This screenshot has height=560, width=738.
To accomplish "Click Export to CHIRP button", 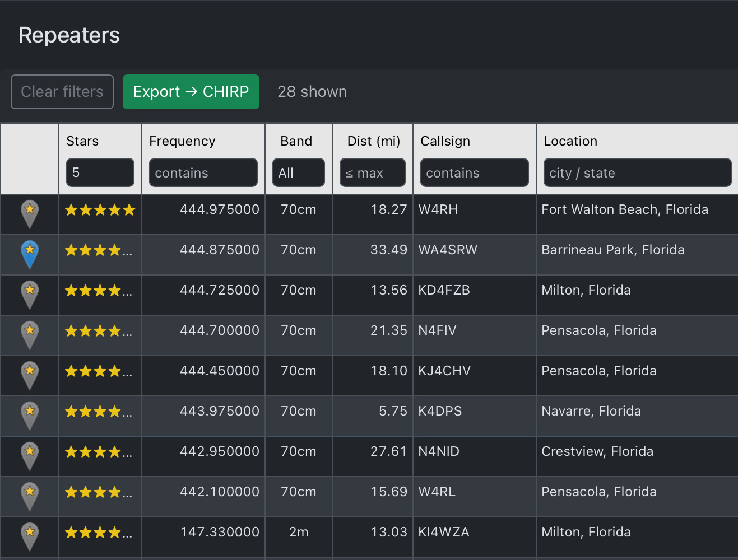I will pyautogui.click(x=191, y=92).
